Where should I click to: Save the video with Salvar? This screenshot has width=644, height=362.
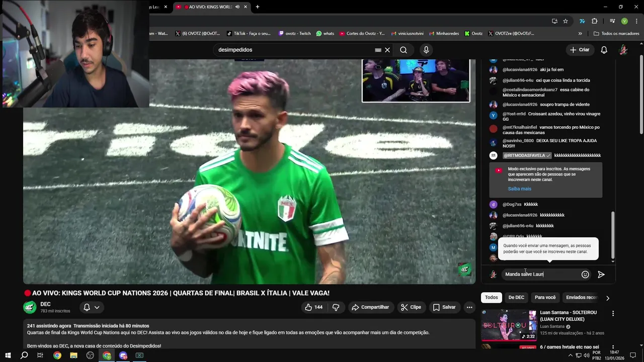tap(444, 307)
